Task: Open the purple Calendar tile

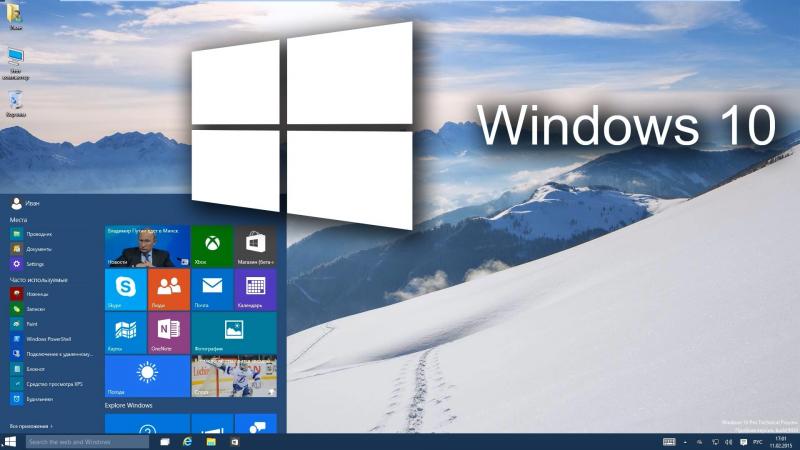Action: pos(256,290)
